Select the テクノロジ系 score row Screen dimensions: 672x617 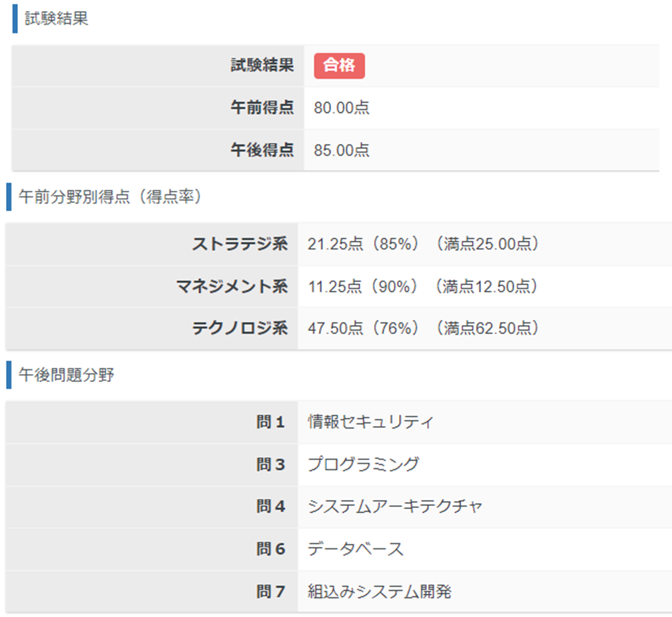[333, 327]
